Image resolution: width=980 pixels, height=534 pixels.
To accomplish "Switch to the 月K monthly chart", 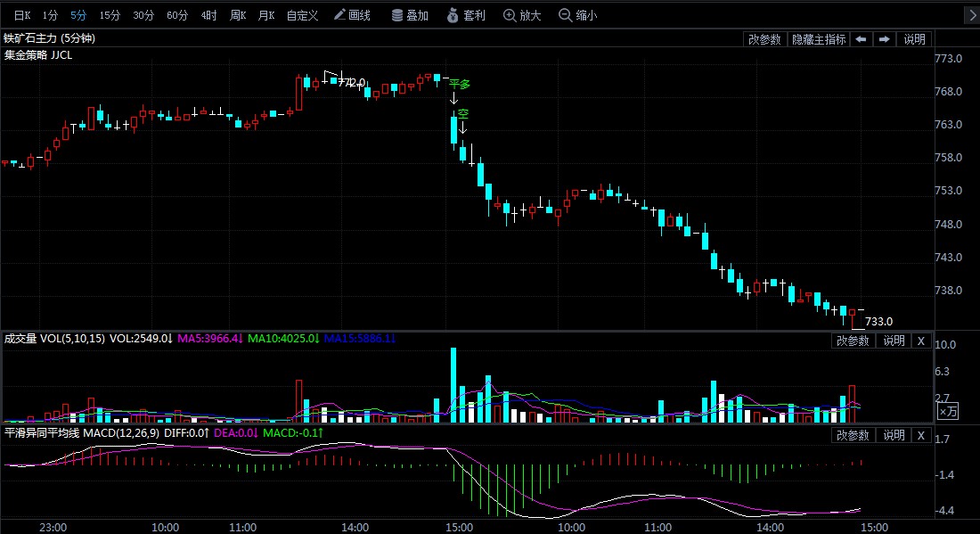I will pos(266,15).
